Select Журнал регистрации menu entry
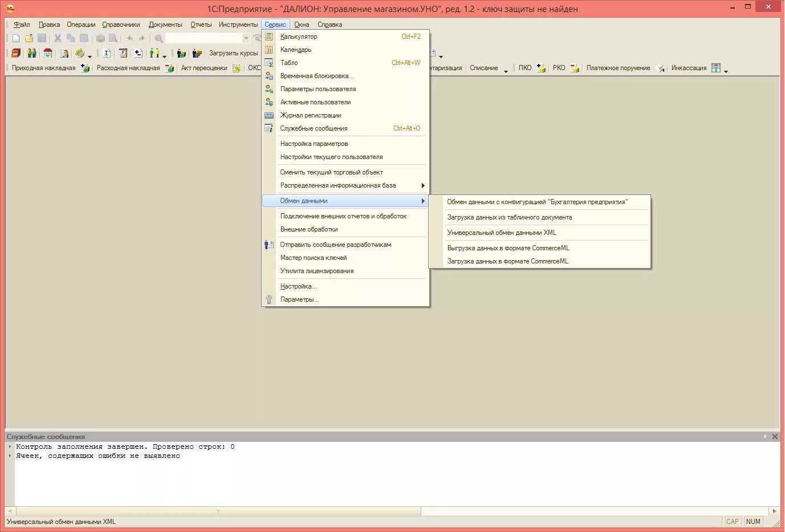The width and height of the screenshot is (785, 532). [345, 115]
